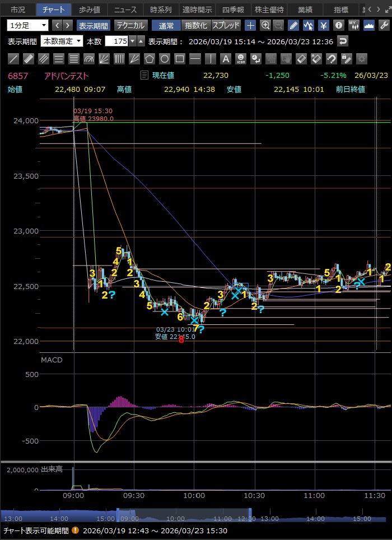Toggle the crosshair cursor button

pyautogui.click(x=250, y=25)
